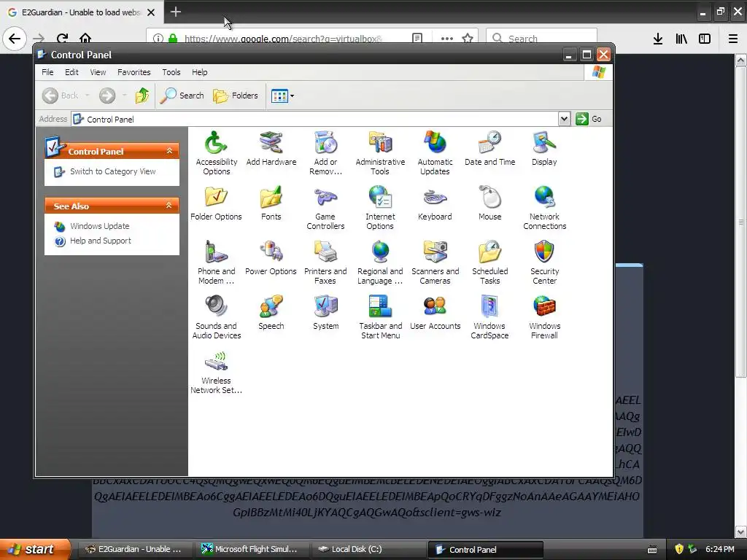Collapse the Control Panel sidebar section
This screenshot has width=747, height=560.
point(169,151)
